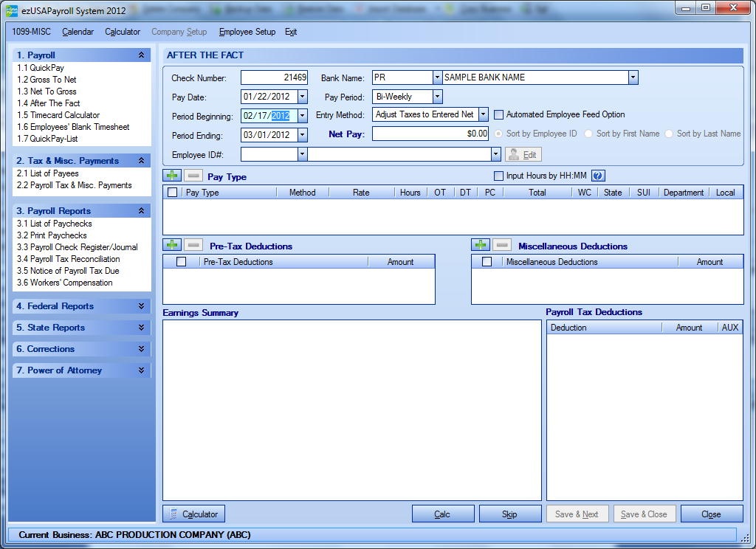This screenshot has height=549, width=756.
Task: Click into the Net Pay amount field
Action: coord(430,134)
